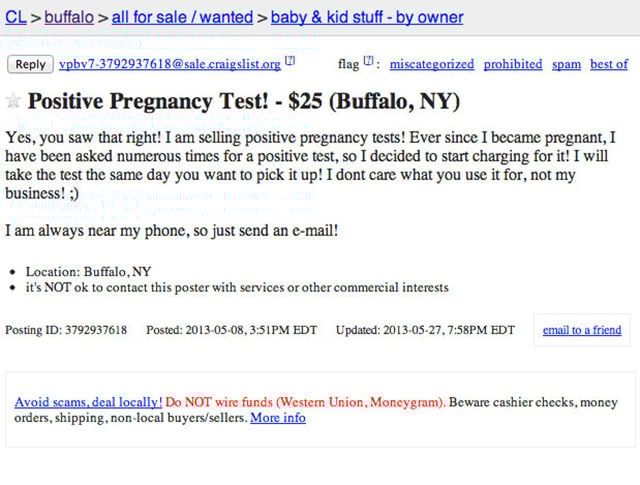
Task: Open the Avoid scams, deal locally link
Action: (88, 402)
